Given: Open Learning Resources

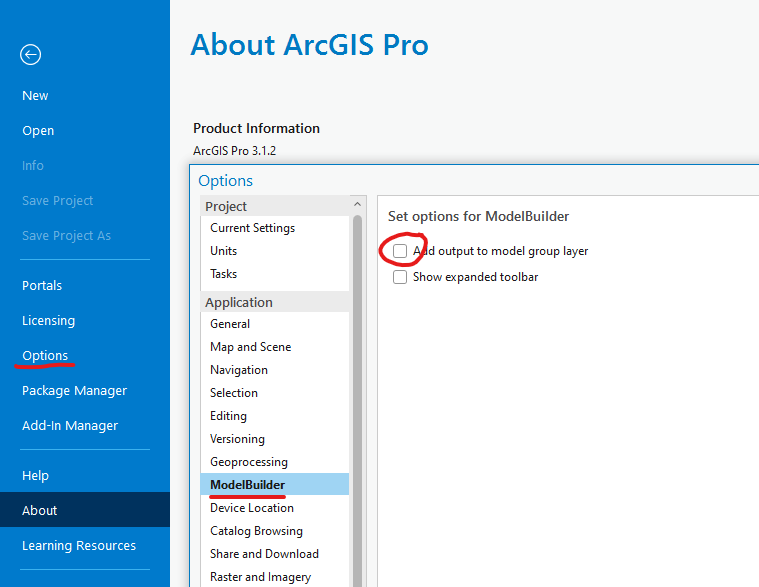Looking at the screenshot, I should click(x=79, y=545).
